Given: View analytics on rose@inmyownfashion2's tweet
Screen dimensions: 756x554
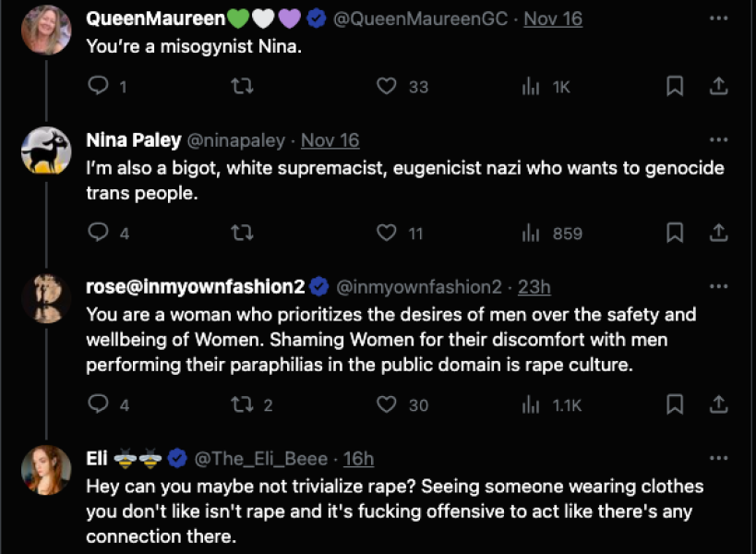Looking at the screenshot, I should tap(531, 404).
